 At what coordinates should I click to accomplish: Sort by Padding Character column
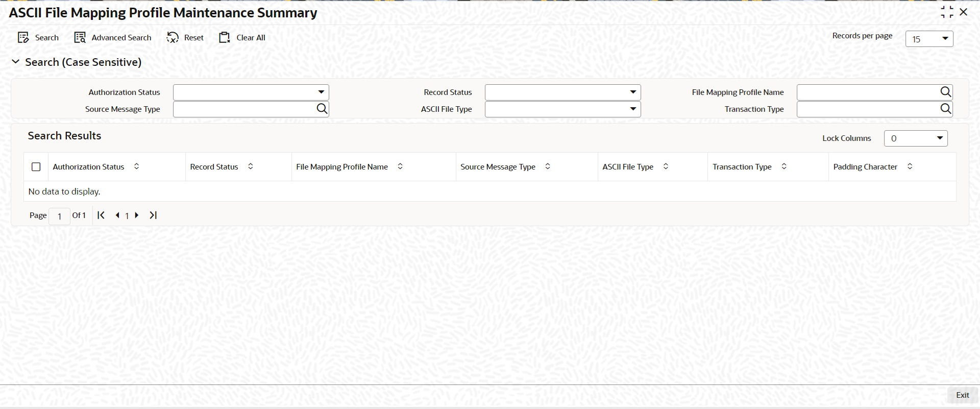tap(910, 166)
